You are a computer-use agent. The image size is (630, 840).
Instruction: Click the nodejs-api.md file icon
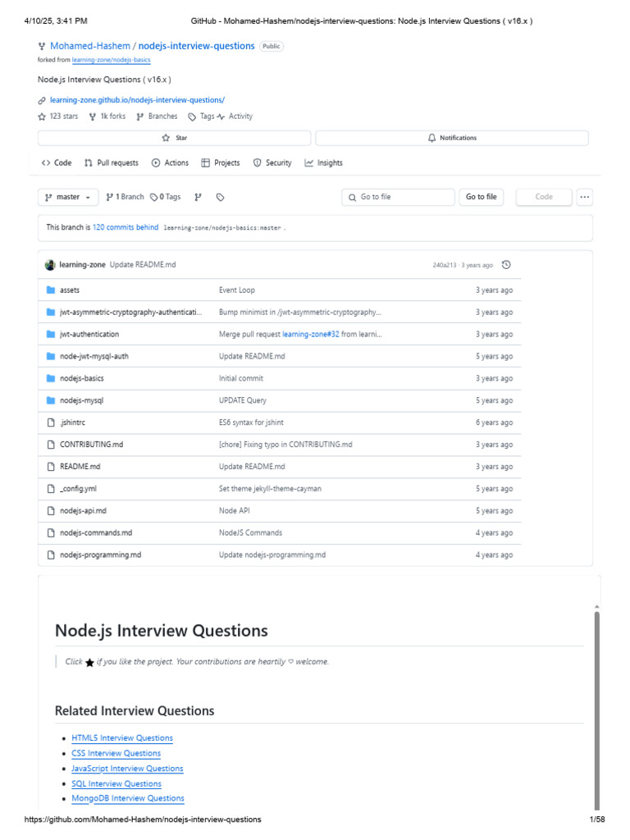pyautogui.click(x=51, y=511)
